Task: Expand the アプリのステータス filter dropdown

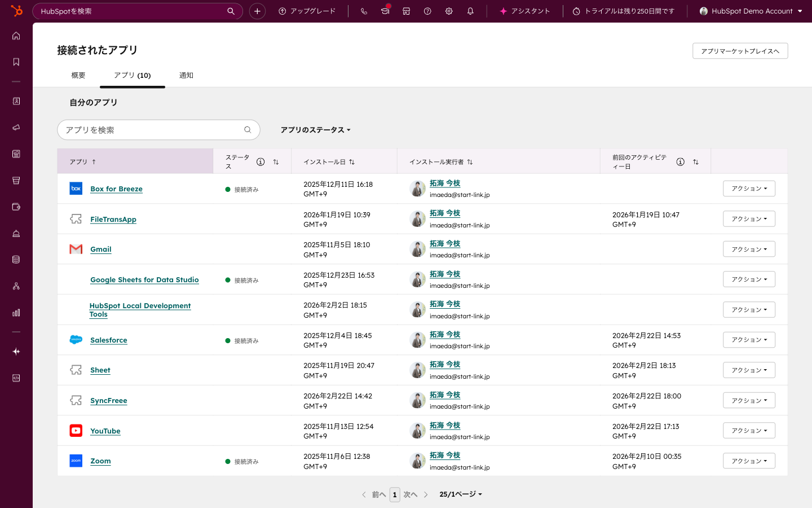Action: (x=315, y=130)
